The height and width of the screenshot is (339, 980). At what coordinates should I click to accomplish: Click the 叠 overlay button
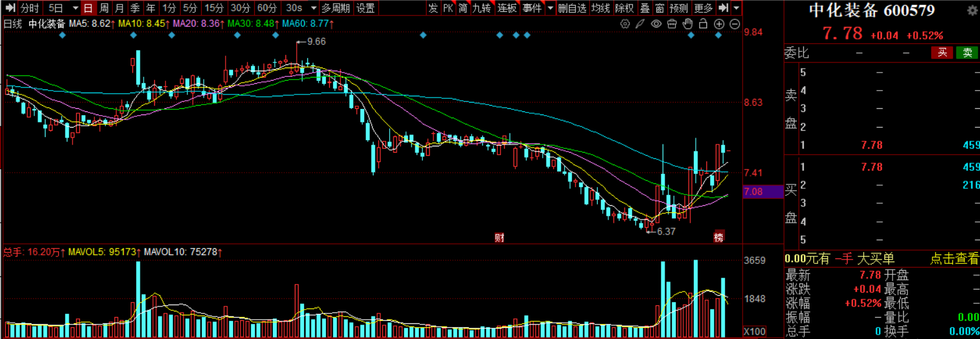point(645,8)
